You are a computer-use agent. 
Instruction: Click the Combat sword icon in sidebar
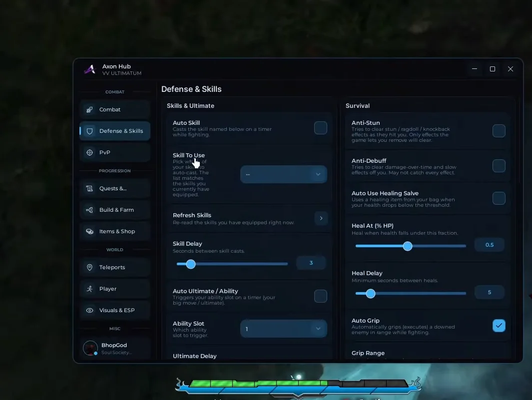pos(89,109)
